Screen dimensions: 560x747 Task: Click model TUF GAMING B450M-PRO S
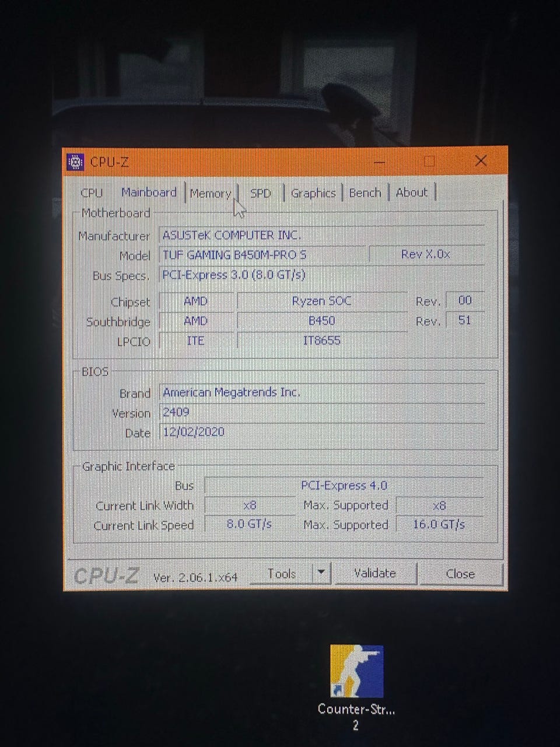click(263, 255)
